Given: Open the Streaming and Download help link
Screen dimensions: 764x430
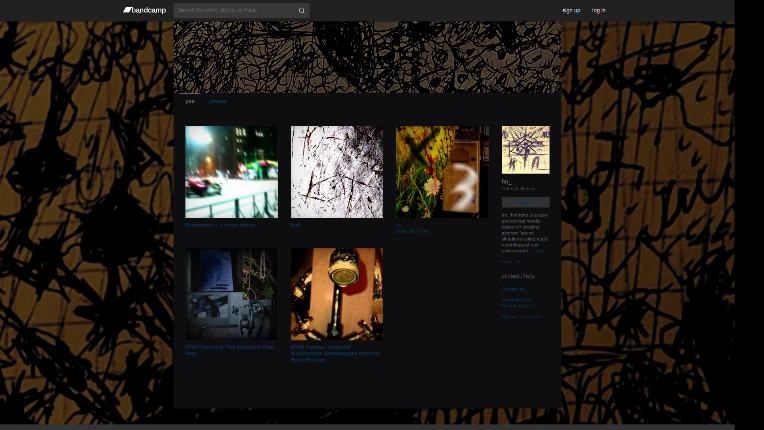Looking at the screenshot, I should coord(517,303).
